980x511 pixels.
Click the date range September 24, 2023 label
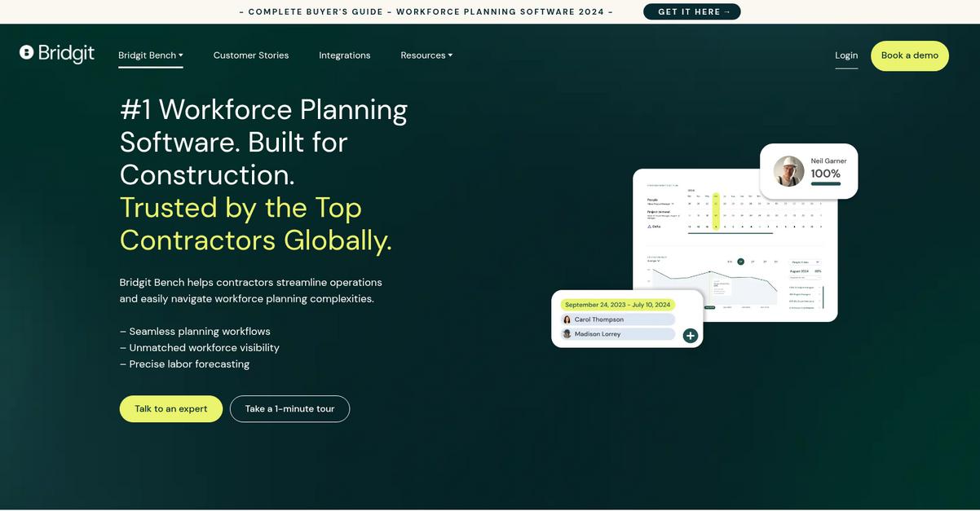[x=617, y=305]
